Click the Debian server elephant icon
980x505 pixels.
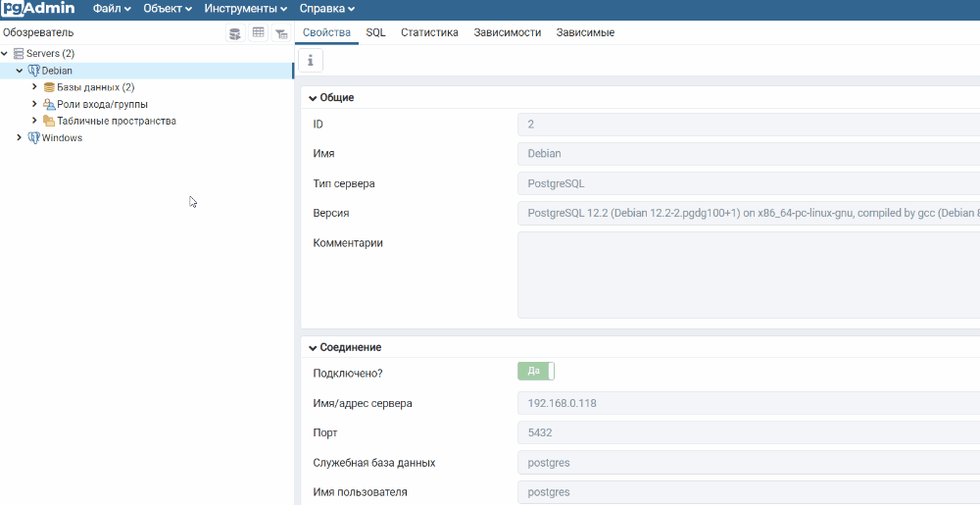(x=34, y=71)
